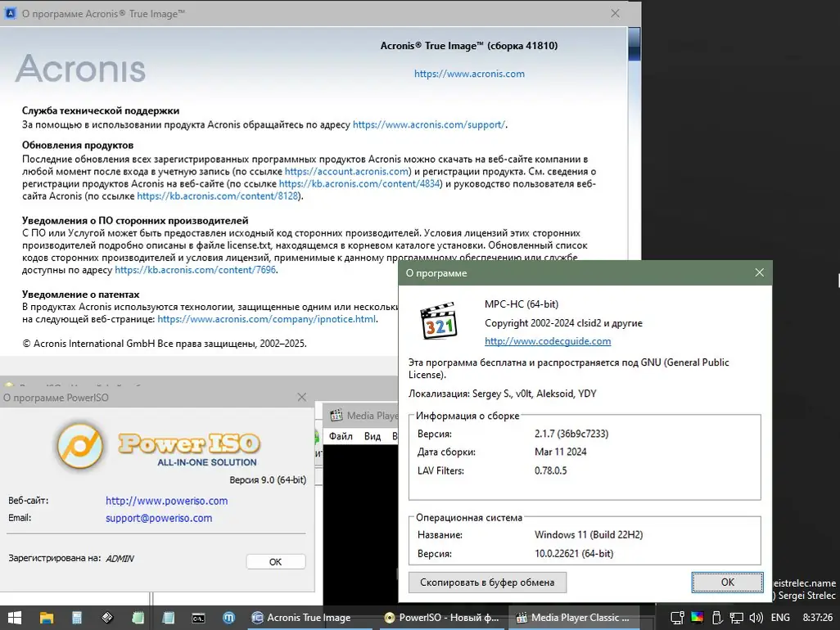Open File Explorer from the taskbar
Viewport: 840px width, 630px height.
coord(47,618)
